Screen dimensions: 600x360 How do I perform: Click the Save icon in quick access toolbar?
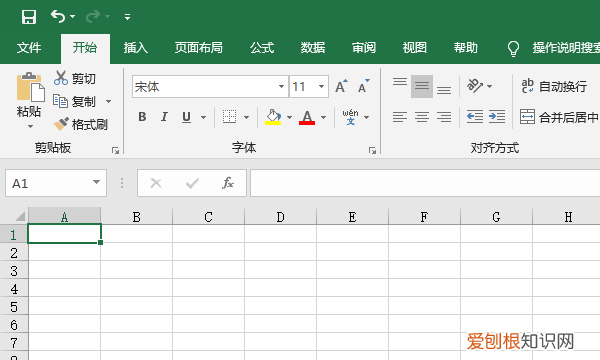click(29, 17)
